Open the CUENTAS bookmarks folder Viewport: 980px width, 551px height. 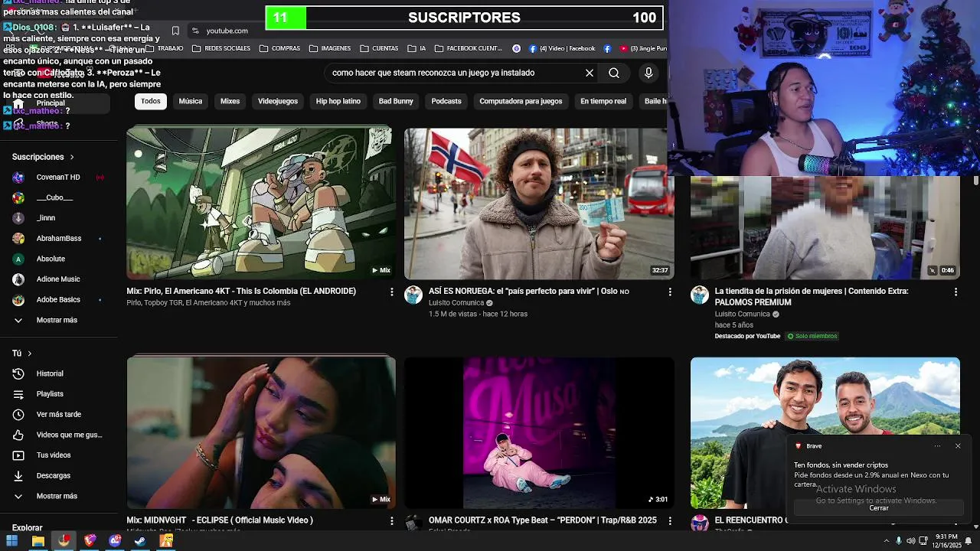[378, 48]
